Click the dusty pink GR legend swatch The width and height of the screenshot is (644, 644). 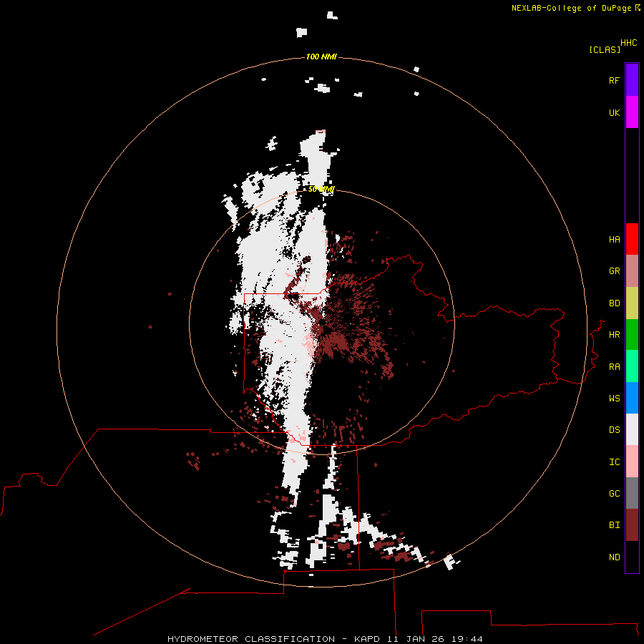[632, 271]
